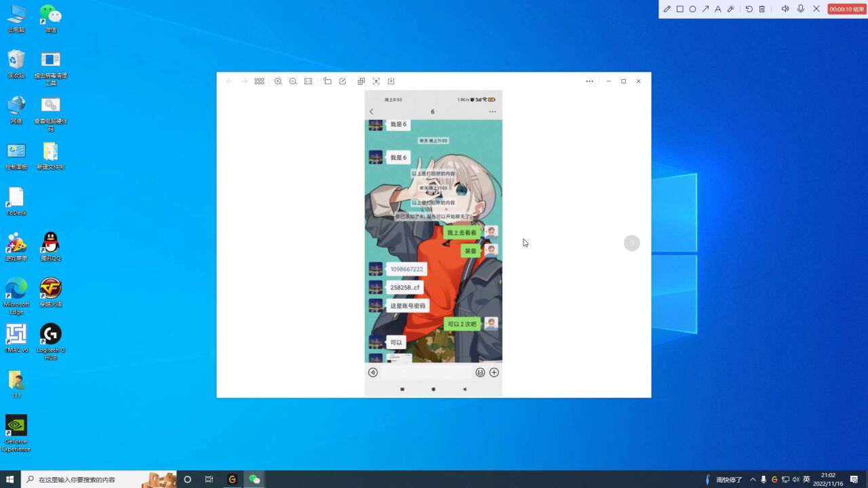The height and width of the screenshot is (488, 868).
Task: Zoom out of the image
Action: (x=293, y=81)
